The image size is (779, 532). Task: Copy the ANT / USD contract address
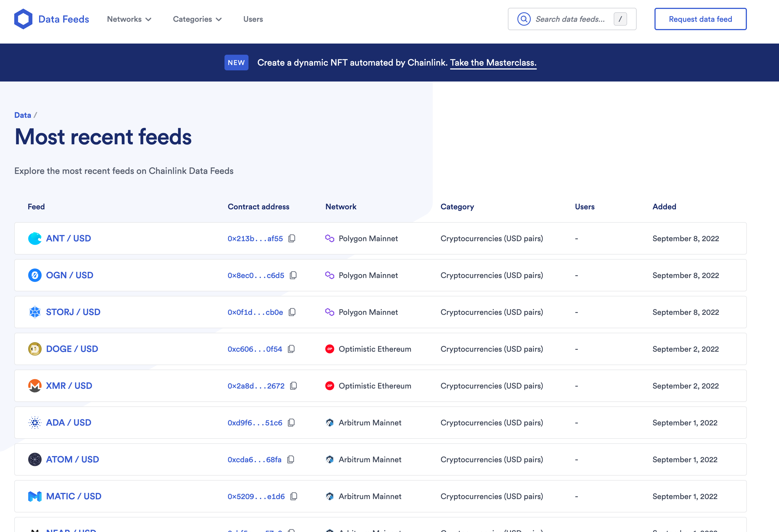pos(292,239)
